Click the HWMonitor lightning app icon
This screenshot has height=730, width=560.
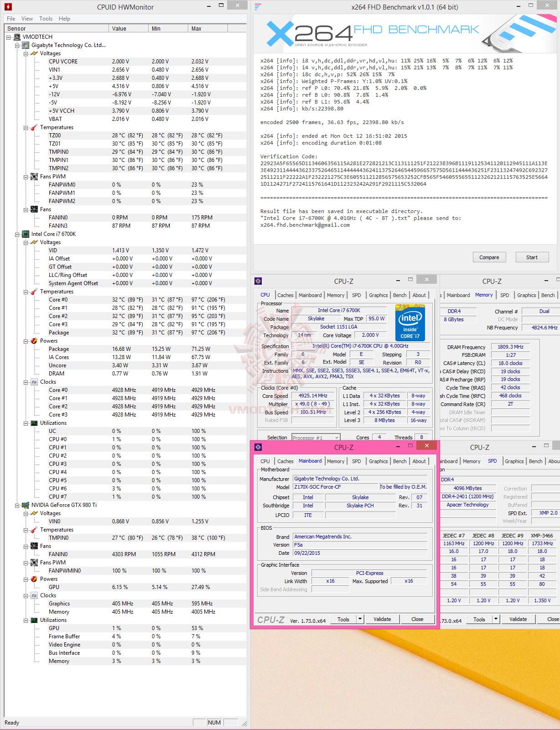(8, 7)
